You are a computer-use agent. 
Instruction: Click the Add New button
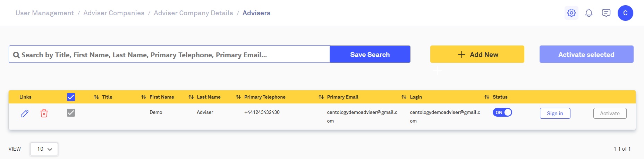click(x=477, y=55)
